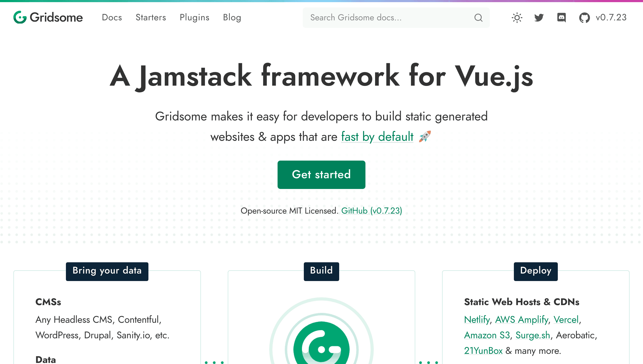The width and height of the screenshot is (643, 364).
Task: Click the Gridsome logo icon
Action: point(20,17)
